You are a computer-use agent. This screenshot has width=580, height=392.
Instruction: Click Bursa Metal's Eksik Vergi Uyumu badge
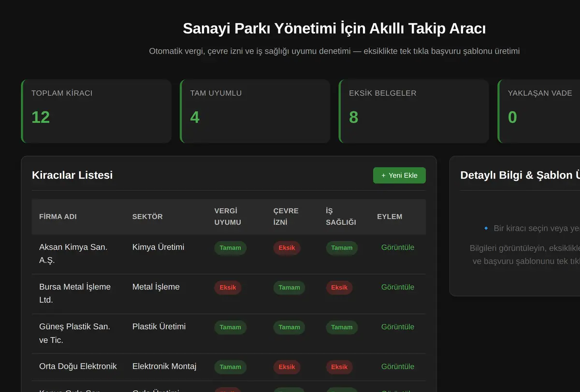point(228,288)
